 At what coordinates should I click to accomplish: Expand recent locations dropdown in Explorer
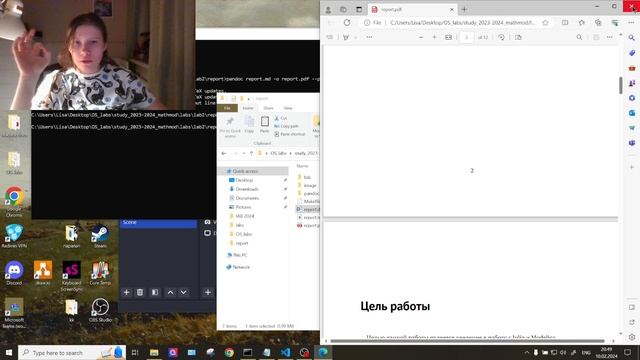(x=244, y=153)
